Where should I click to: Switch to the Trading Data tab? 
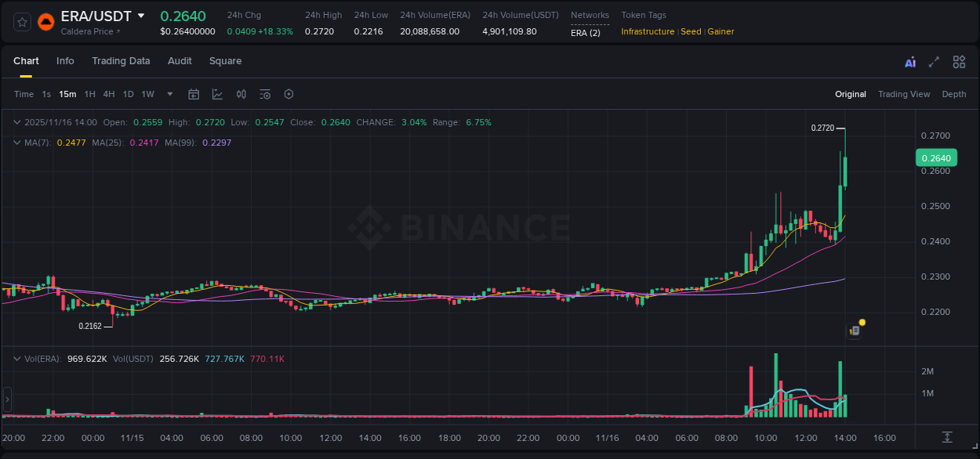pos(121,60)
